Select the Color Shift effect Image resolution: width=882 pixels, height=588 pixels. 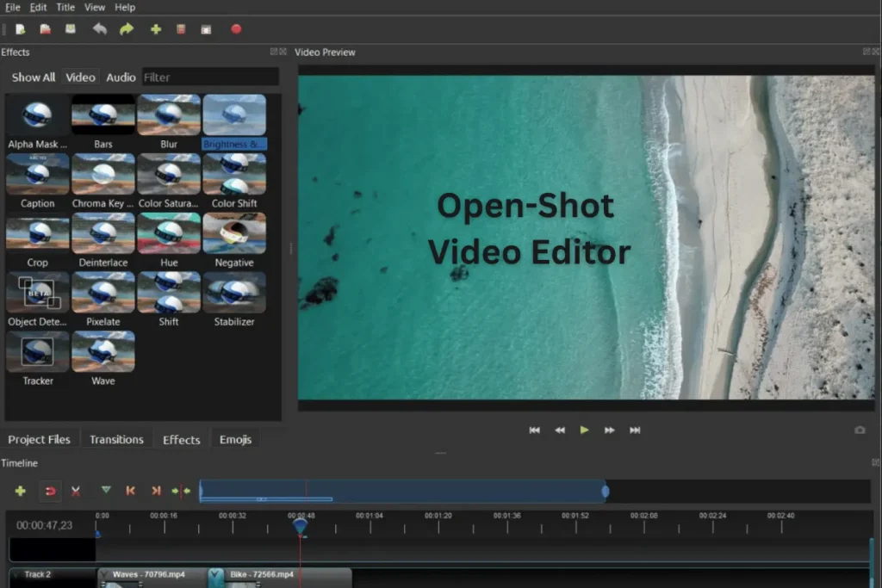pyautogui.click(x=234, y=181)
